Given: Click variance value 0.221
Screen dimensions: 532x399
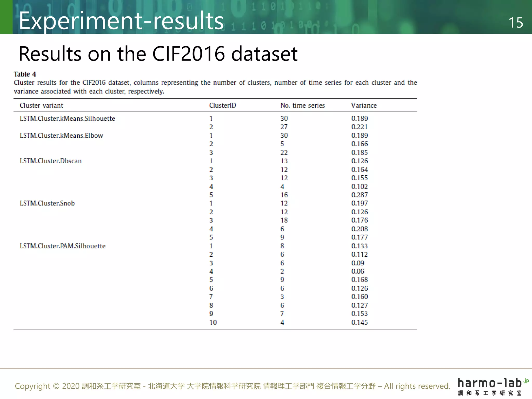Looking at the screenshot, I should pos(360,127).
